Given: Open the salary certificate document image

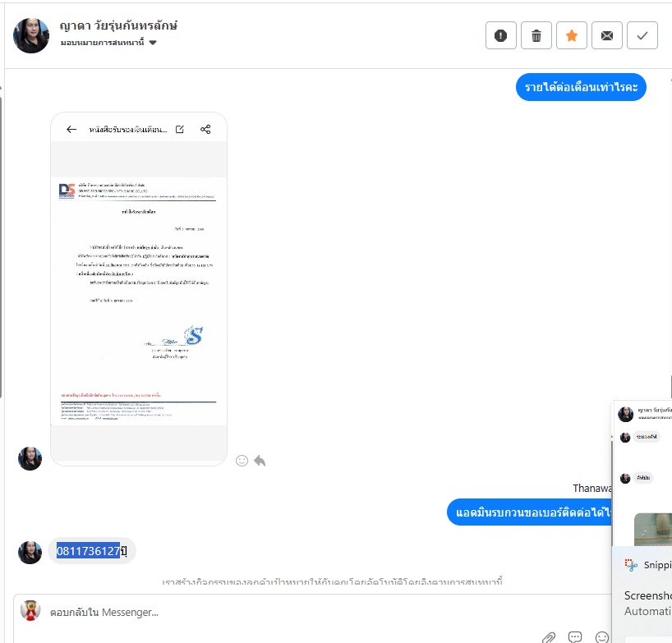Looking at the screenshot, I should pos(139,289).
